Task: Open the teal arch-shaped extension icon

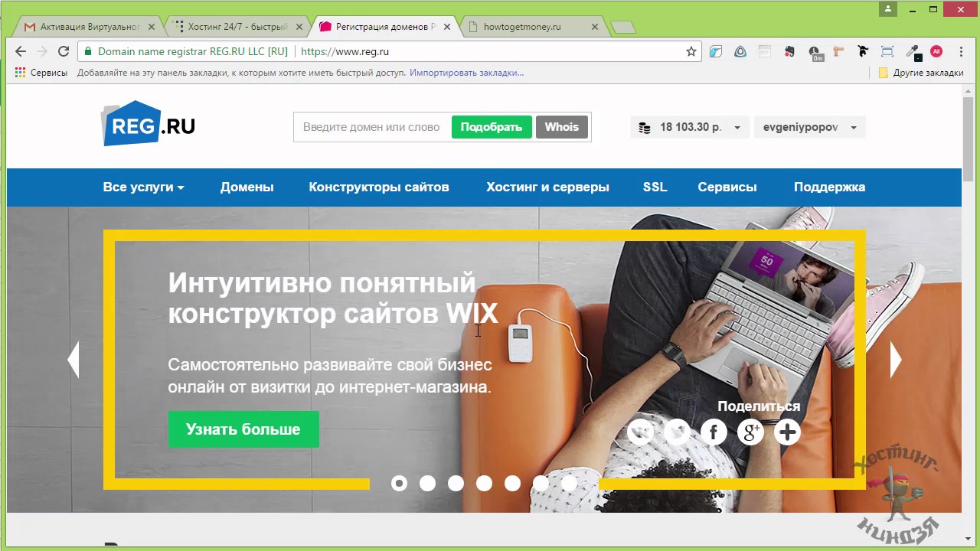Action: click(x=740, y=51)
